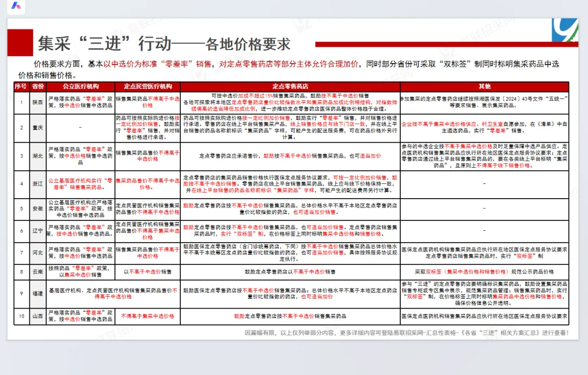Screen dimensions: 588x375
Task: Click row number 10 in 序号 column
Action: tap(21, 317)
